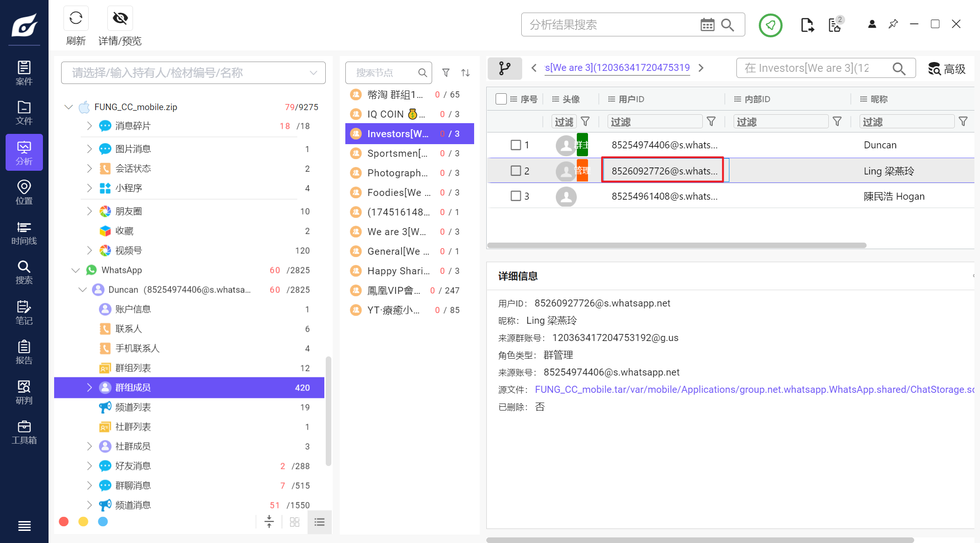Open the Toolbox in the sidebar
The image size is (980, 543).
[24, 432]
